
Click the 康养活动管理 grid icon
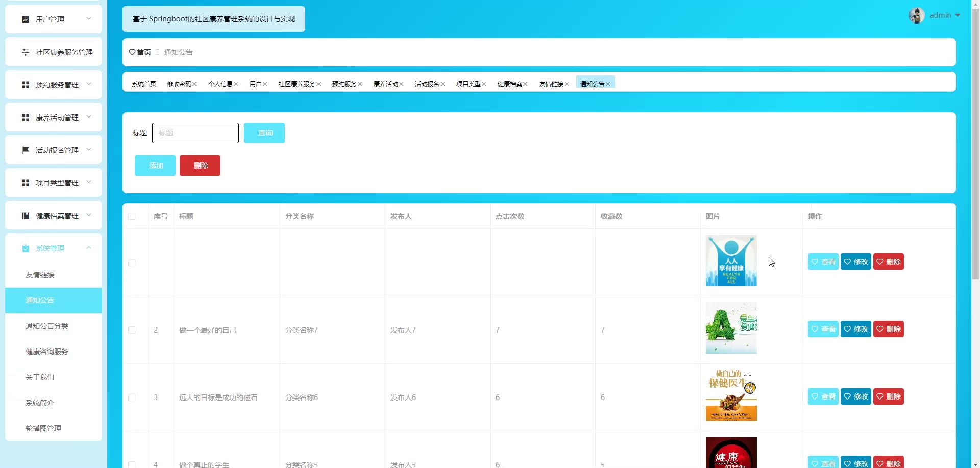tap(26, 118)
